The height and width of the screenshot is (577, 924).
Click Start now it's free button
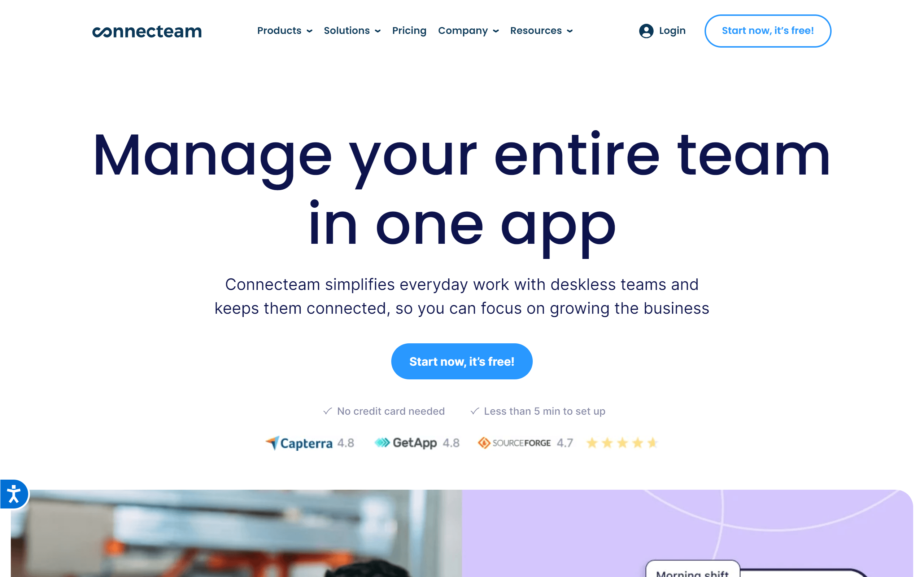[x=462, y=362]
